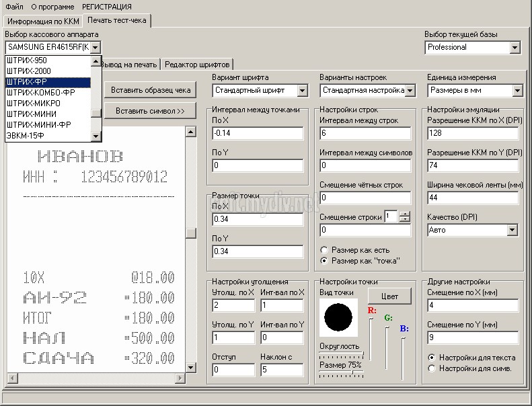Switch to the Информация по ККМ tab
The width and height of the screenshot is (532, 406).
[x=43, y=22]
